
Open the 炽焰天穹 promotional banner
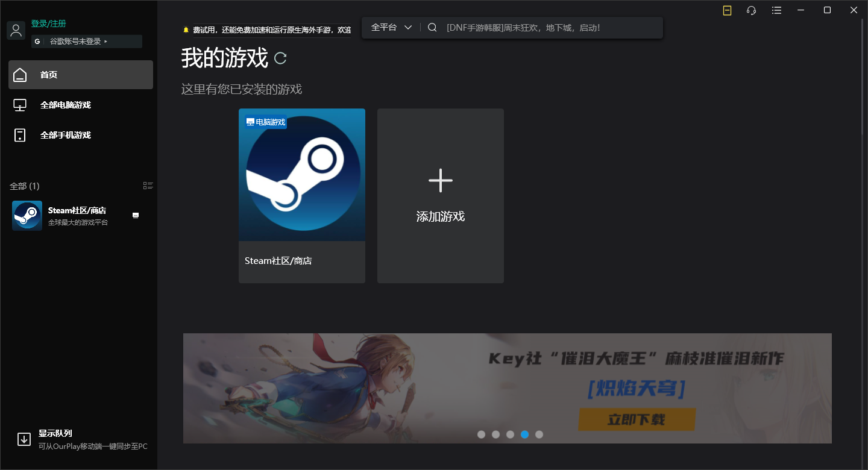click(x=508, y=388)
